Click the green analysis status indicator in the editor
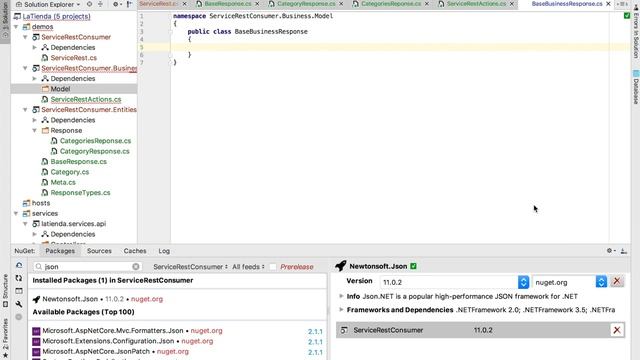 [627, 16]
